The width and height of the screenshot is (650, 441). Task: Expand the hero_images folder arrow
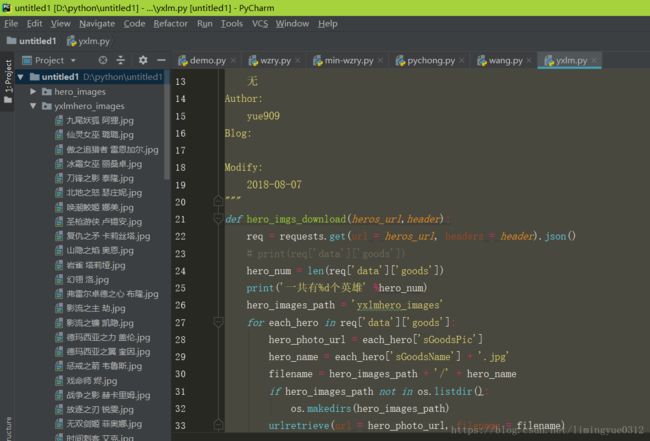pos(33,92)
